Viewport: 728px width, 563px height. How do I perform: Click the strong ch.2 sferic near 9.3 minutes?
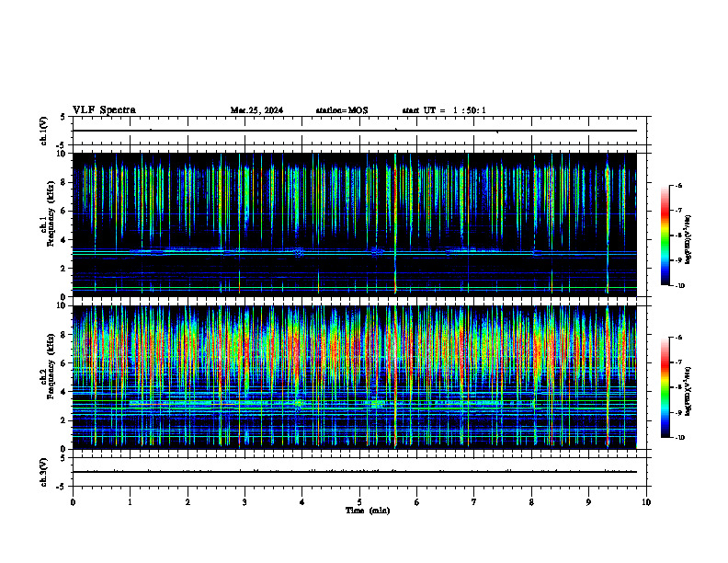point(608,377)
